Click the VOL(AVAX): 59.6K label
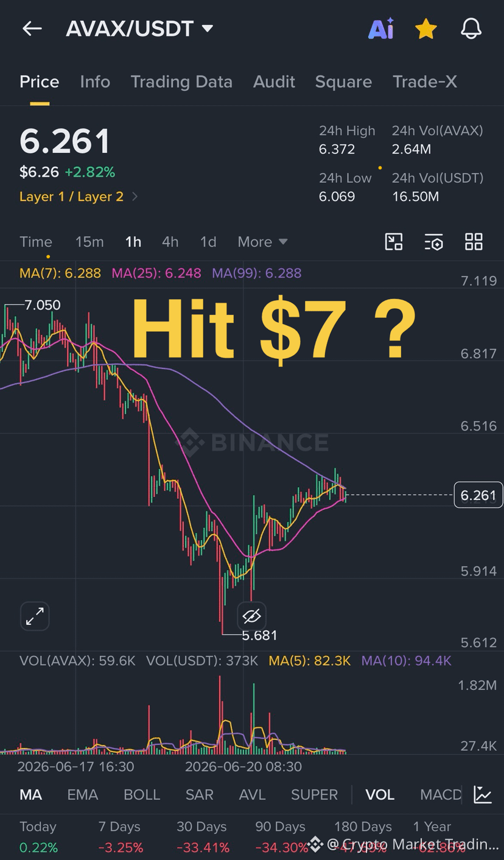 point(77,661)
